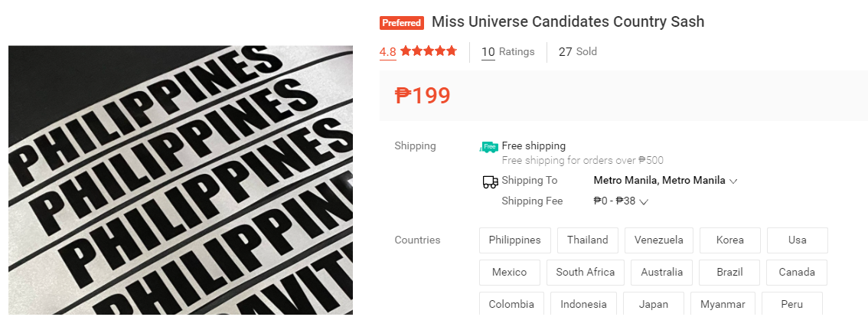Click the free shipping truck icon
This screenshot has width=868, height=317.
coord(488,146)
